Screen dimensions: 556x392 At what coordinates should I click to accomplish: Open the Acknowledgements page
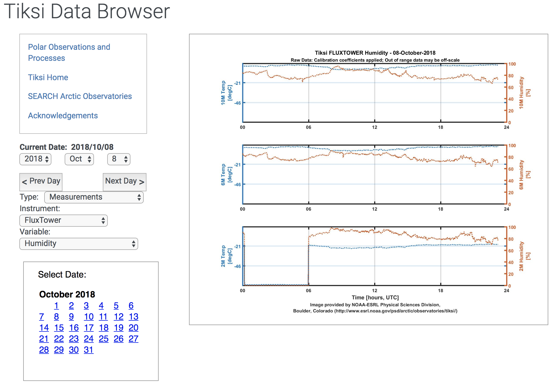tap(63, 116)
